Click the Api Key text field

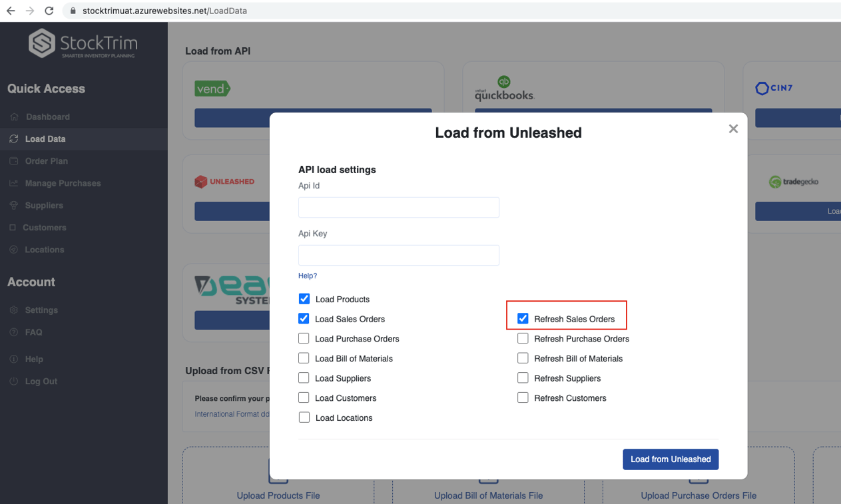pyautogui.click(x=399, y=255)
